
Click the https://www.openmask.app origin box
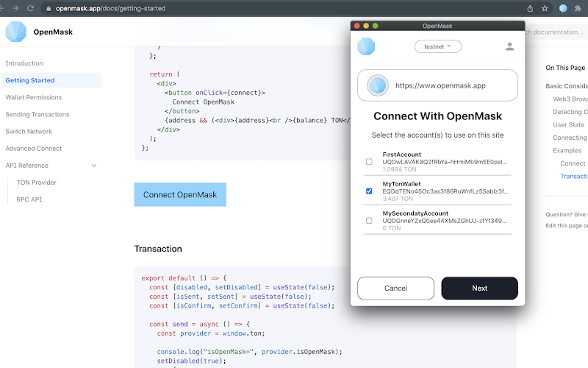point(437,85)
